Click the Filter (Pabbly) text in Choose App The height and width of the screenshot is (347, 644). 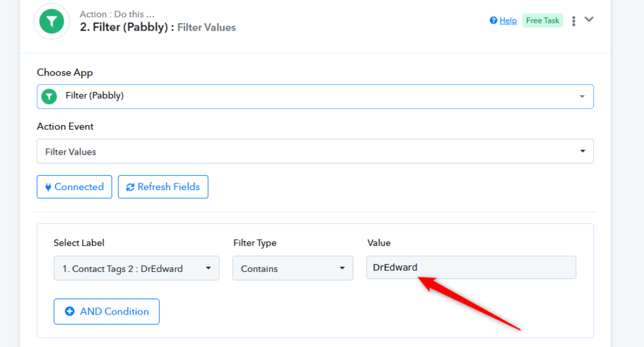[x=95, y=96]
